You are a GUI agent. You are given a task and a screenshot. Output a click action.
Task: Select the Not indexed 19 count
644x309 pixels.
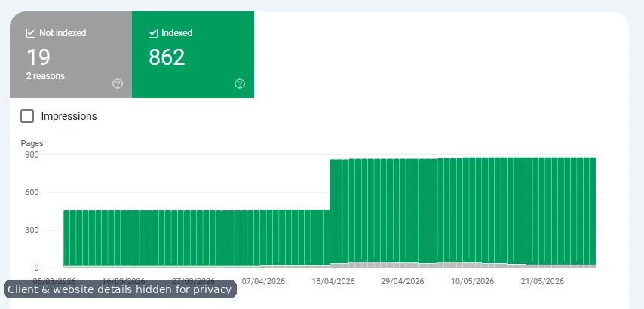coord(38,57)
